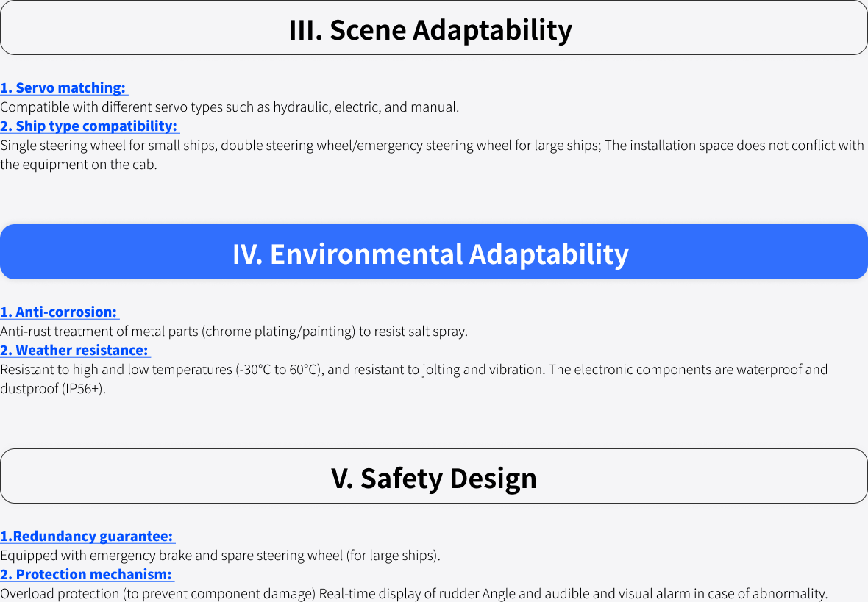Click the 'the equipment on the cab' line
This screenshot has width=868, height=602.
tap(79, 165)
